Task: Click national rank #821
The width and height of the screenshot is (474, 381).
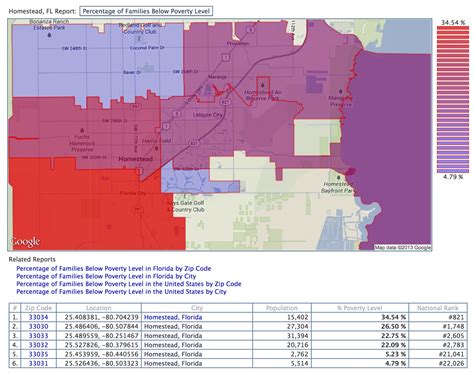Action: (456, 317)
